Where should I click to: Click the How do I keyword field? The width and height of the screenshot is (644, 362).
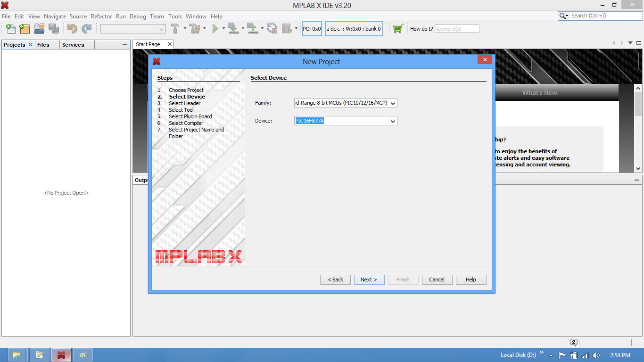click(x=456, y=29)
